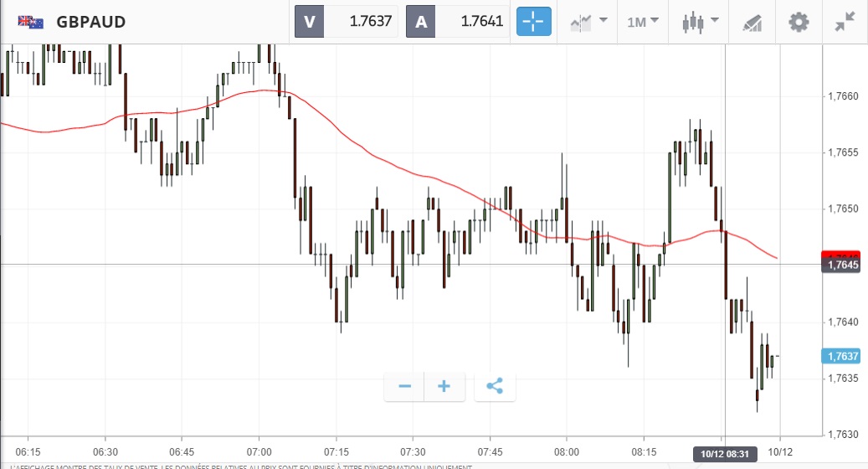
Task: Open the chart indicators dropdown
Action: (x=588, y=22)
